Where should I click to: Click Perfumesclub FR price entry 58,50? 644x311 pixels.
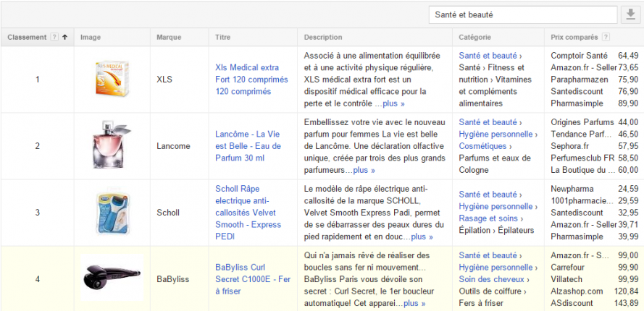click(x=595, y=158)
